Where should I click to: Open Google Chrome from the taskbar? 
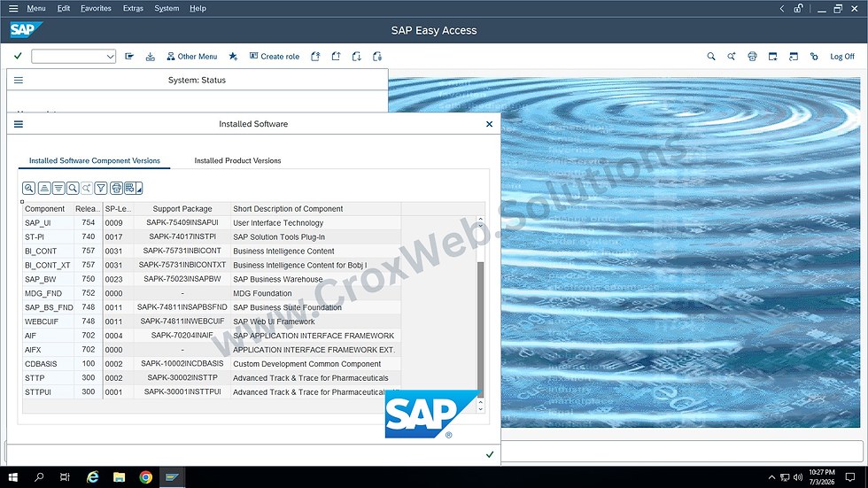tap(145, 477)
